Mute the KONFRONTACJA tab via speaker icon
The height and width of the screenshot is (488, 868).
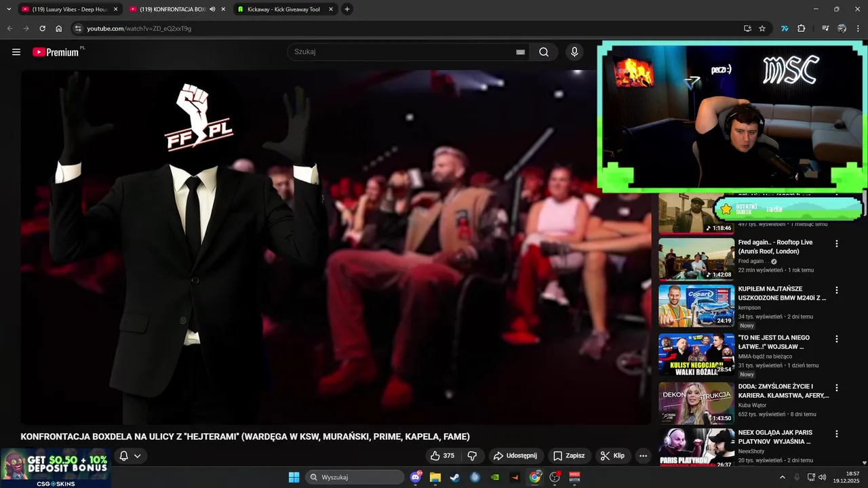[x=212, y=9]
